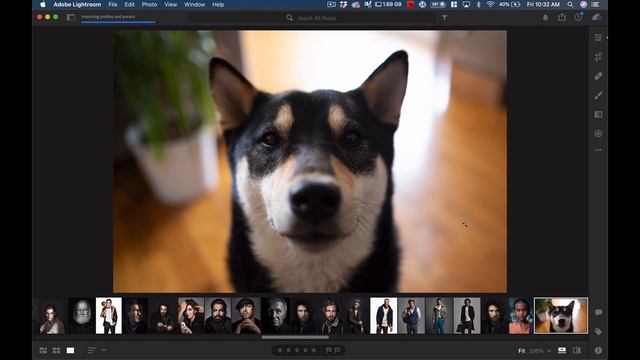This screenshot has height=360, width=640.
Task: Select the Radial Gradient tool
Action: [598, 133]
